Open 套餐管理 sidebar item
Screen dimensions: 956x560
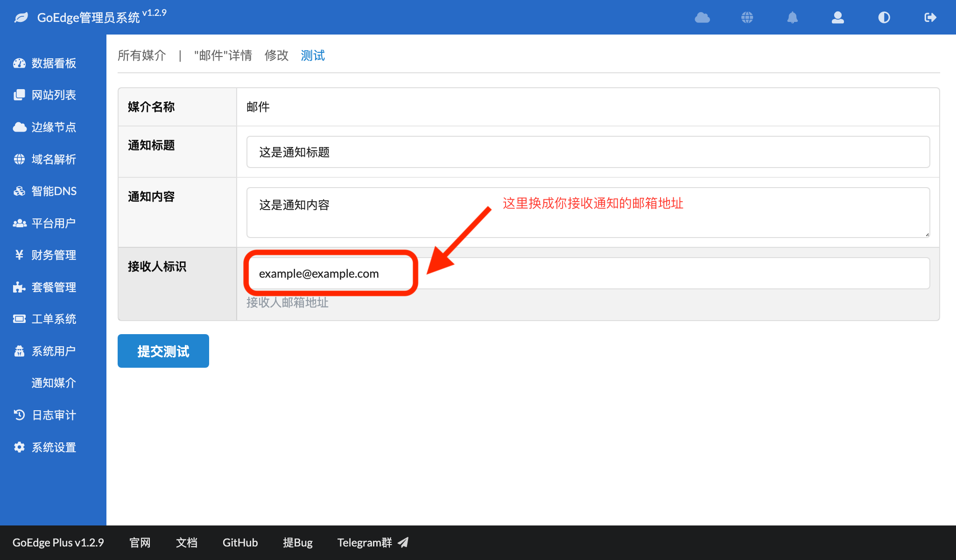click(x=53, y=287)
